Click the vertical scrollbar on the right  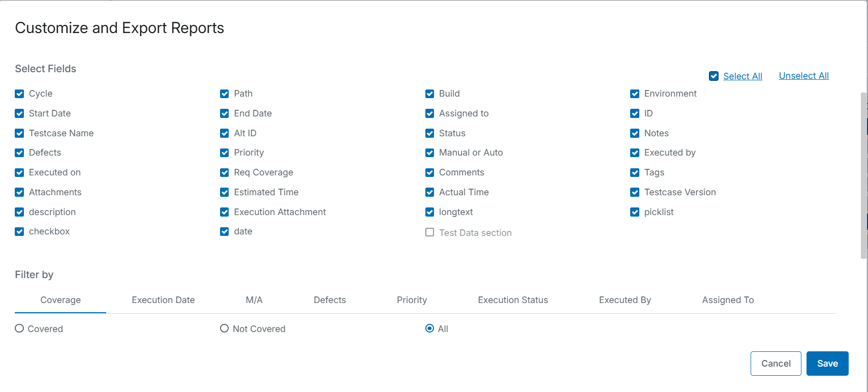click(x=863, y=175)
